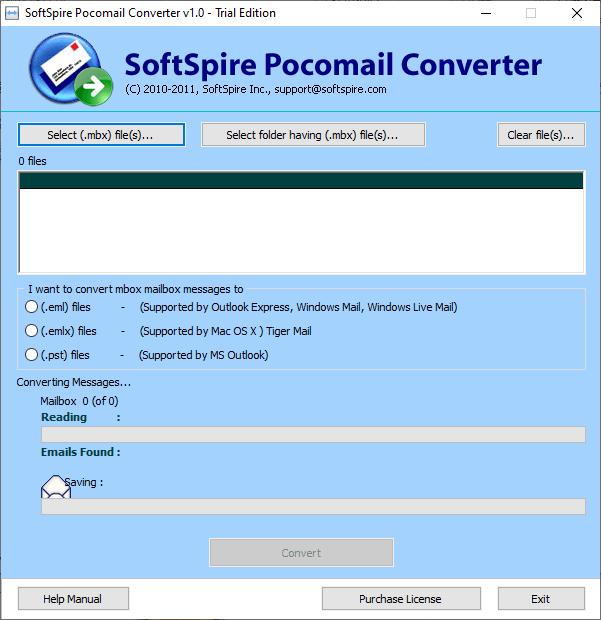
Task: Open the Help Manual
Action: click(73, 599)
